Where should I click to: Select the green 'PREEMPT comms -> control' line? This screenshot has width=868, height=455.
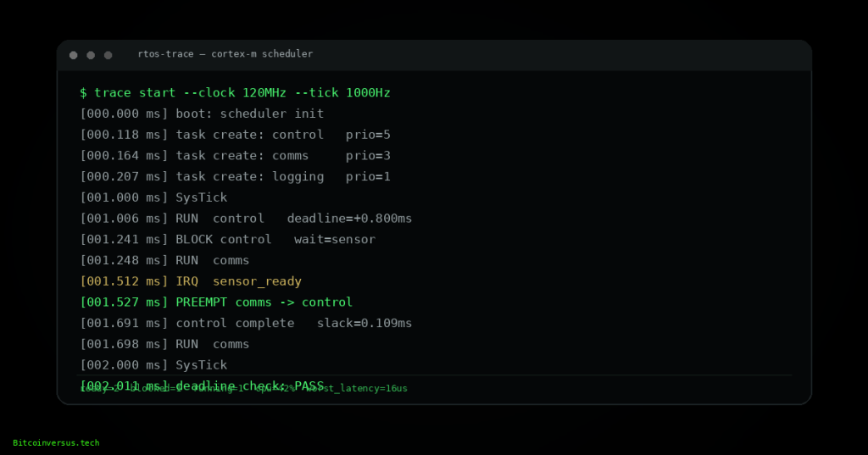216,302
